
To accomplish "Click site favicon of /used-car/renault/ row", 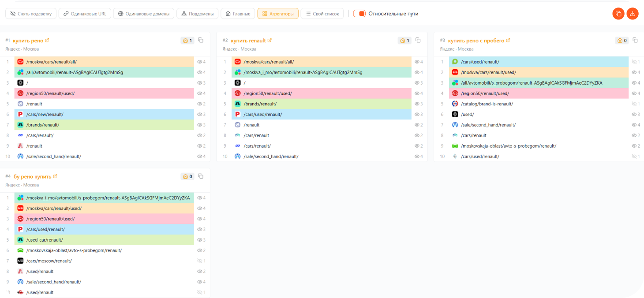I will [x=20, y=240].
